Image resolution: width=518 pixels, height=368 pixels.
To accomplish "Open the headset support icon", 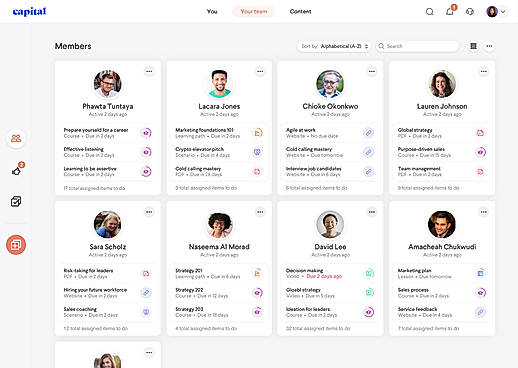I will 470,12.
